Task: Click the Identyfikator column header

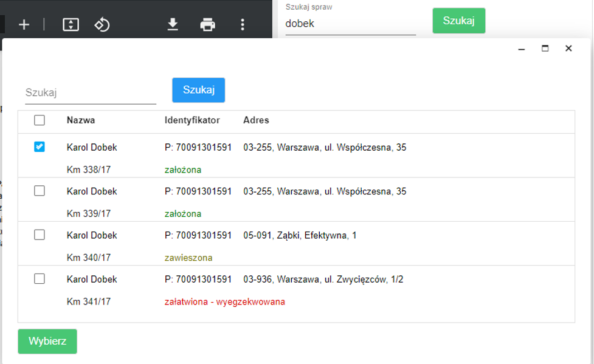Action: click(x=192, y=120)
